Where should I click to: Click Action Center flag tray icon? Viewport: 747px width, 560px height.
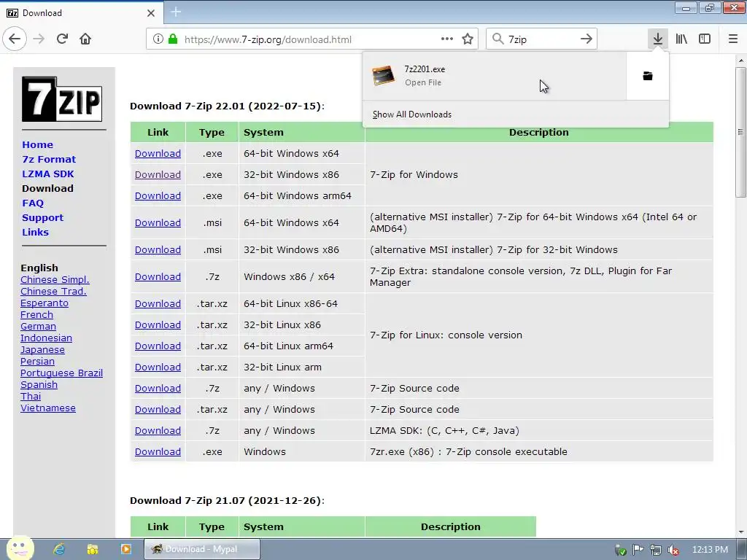click(x=638, y=550)
